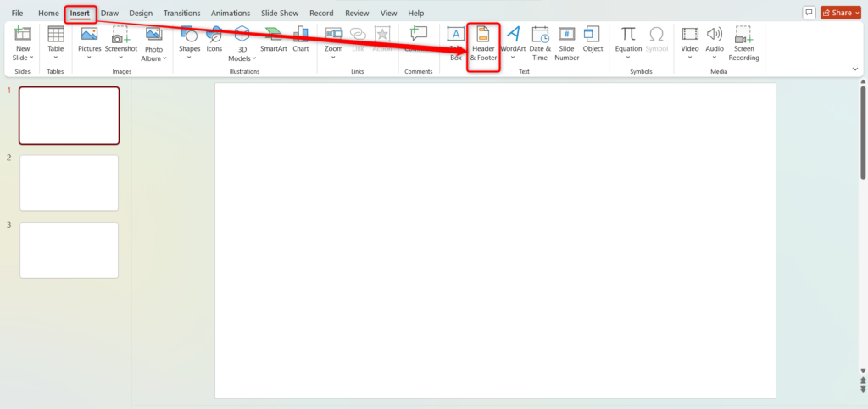868x409 pixels.
Task: Click the Slide Number icon
Action: (x=567, y=42)
